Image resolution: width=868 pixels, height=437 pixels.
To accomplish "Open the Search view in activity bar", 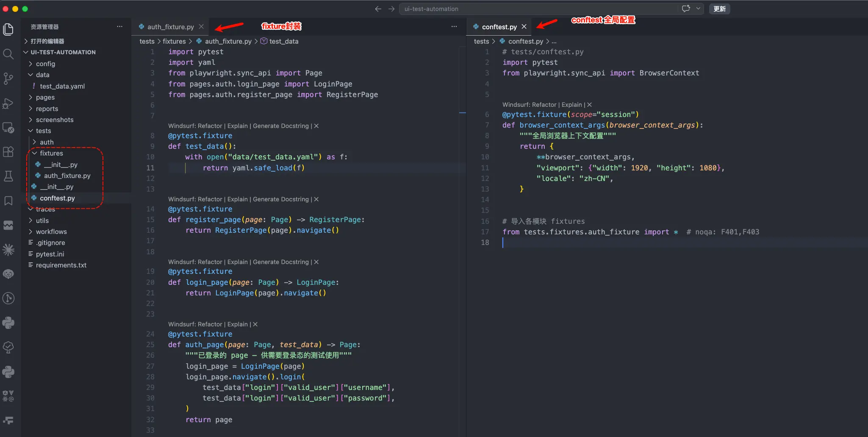I will click(8, 54).
